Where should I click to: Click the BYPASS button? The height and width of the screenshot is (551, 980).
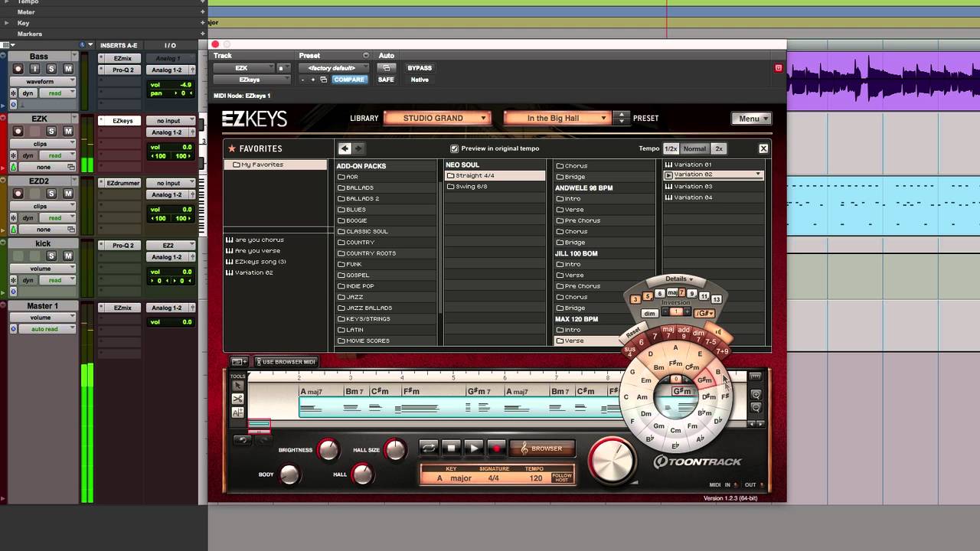[420, 68]
